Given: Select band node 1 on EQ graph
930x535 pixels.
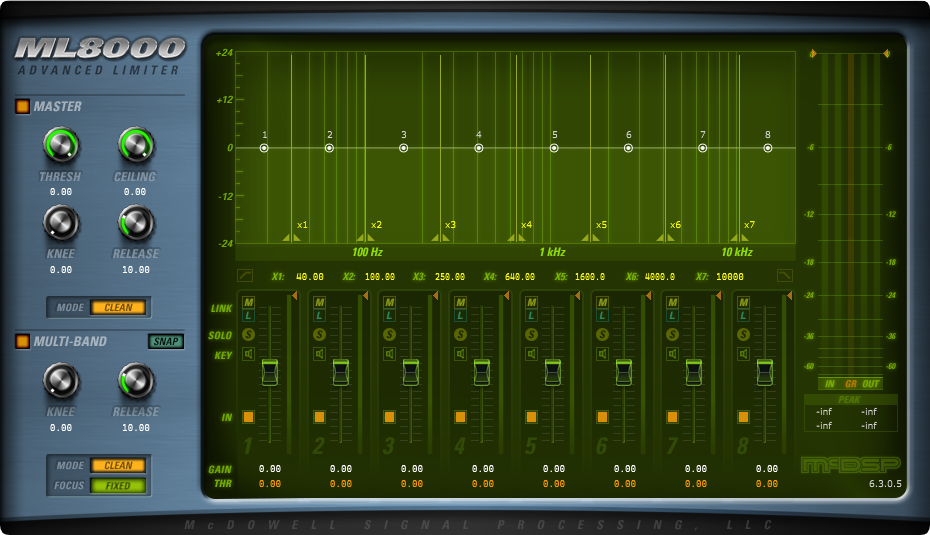Looking at the screenshot, I should [264, 148].
